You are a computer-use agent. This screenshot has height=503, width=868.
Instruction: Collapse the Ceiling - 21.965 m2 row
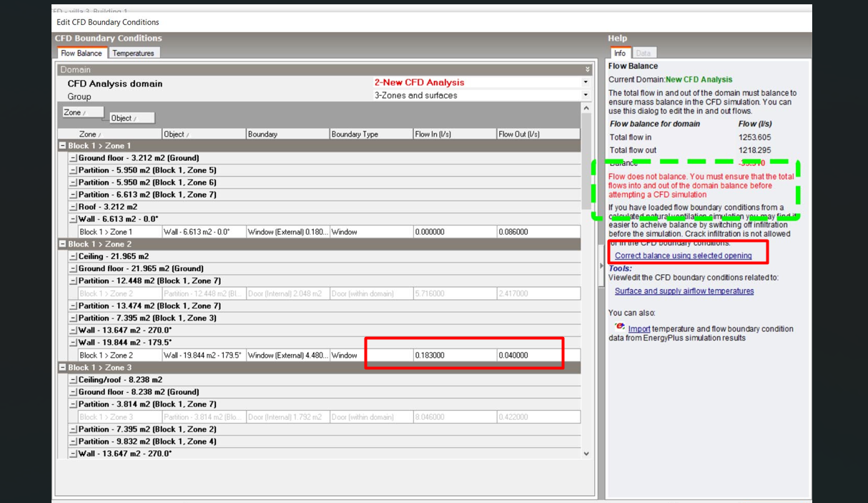tap(73, 256)
